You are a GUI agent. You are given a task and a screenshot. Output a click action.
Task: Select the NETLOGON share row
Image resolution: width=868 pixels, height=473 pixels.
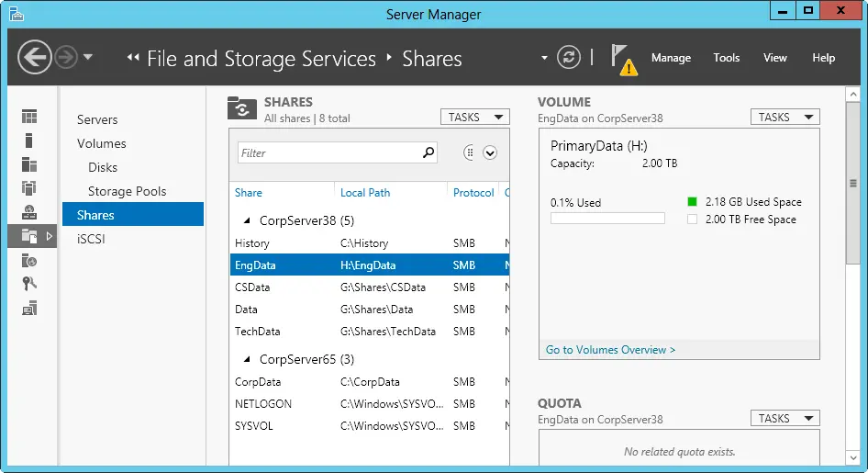point(370,404)
